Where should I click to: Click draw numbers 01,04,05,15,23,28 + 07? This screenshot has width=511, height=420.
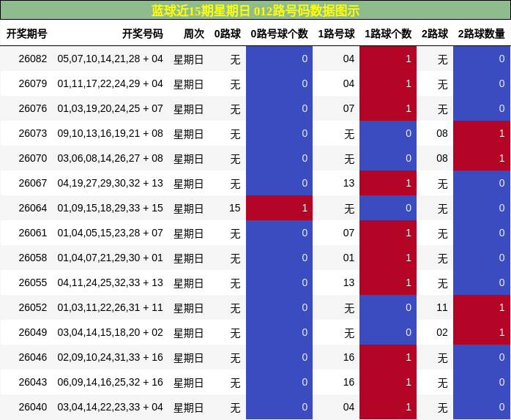pyautogui.click(x=110, y=233)
